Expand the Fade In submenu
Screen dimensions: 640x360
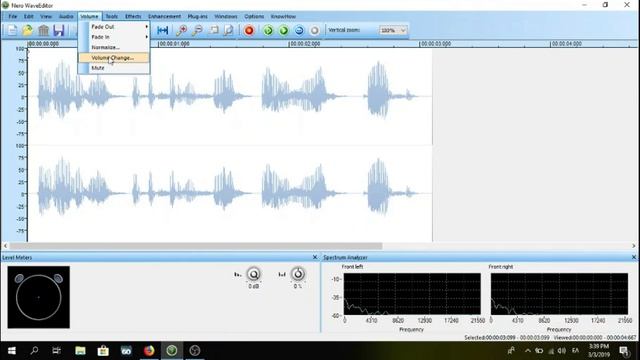[x=114, y=37]
